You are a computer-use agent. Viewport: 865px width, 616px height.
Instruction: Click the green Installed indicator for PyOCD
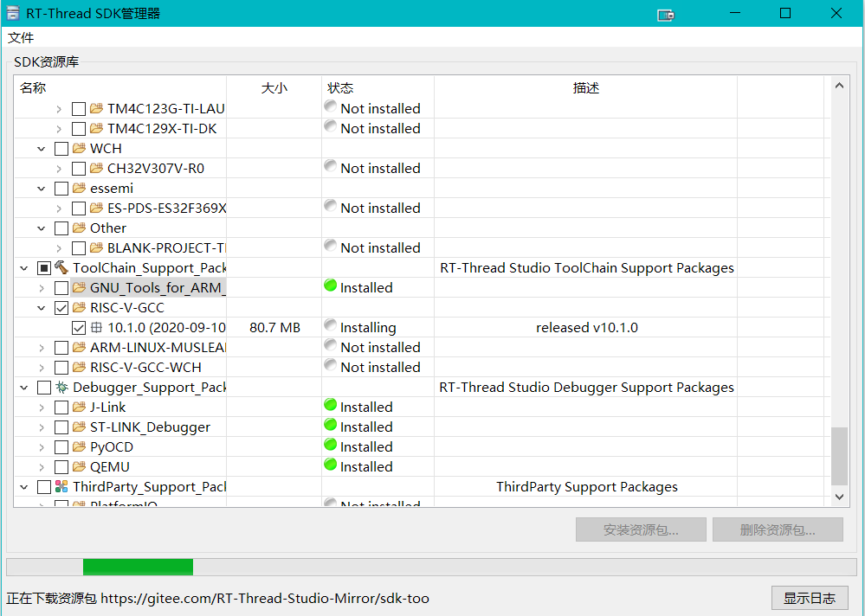tap(330, 446)
